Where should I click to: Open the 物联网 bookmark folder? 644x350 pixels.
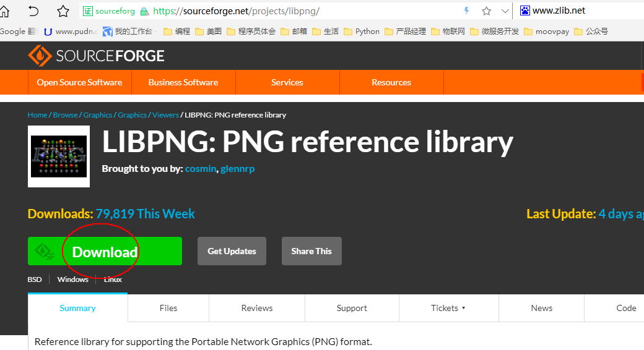(x=448, y=32)
